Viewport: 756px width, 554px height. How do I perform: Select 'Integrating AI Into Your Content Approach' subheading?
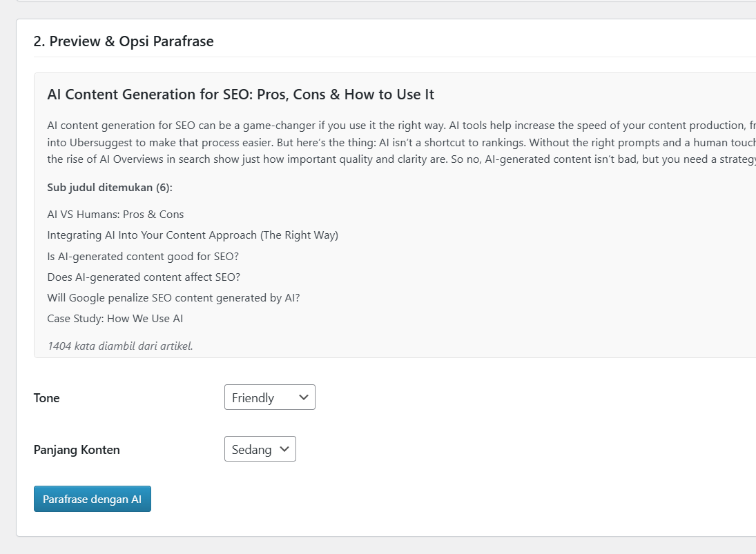pyautogui.click(x=193, y=235)
